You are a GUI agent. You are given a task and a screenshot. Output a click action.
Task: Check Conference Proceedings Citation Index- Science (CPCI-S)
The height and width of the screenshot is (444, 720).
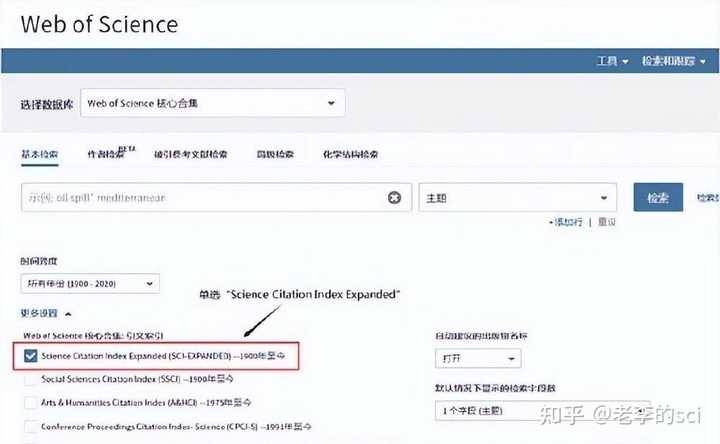tap(30, 427)
